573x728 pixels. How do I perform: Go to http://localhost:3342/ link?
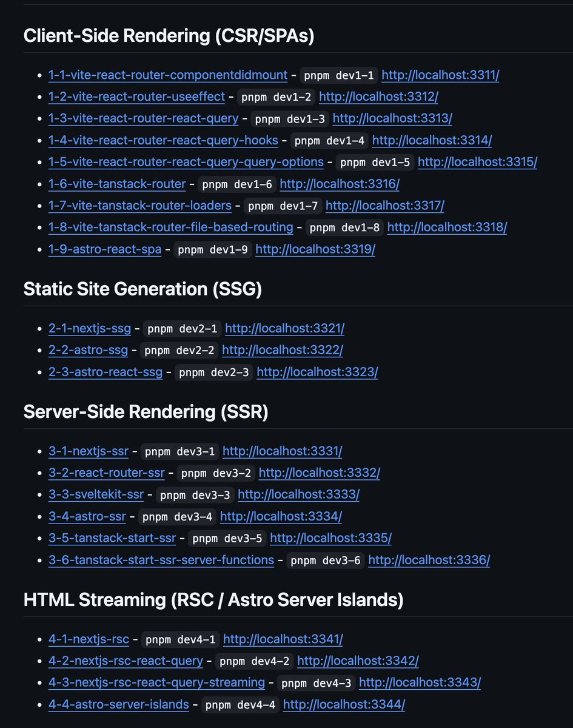(x=358, y=661)
